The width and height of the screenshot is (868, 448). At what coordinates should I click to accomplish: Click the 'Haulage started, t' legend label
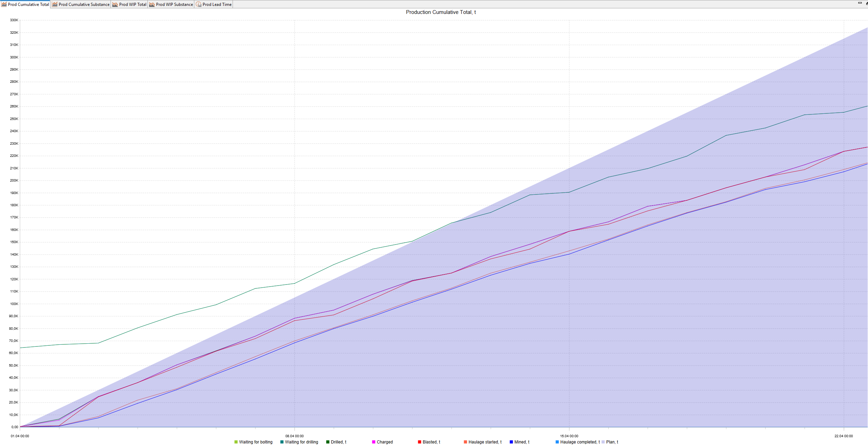(485, 442)
